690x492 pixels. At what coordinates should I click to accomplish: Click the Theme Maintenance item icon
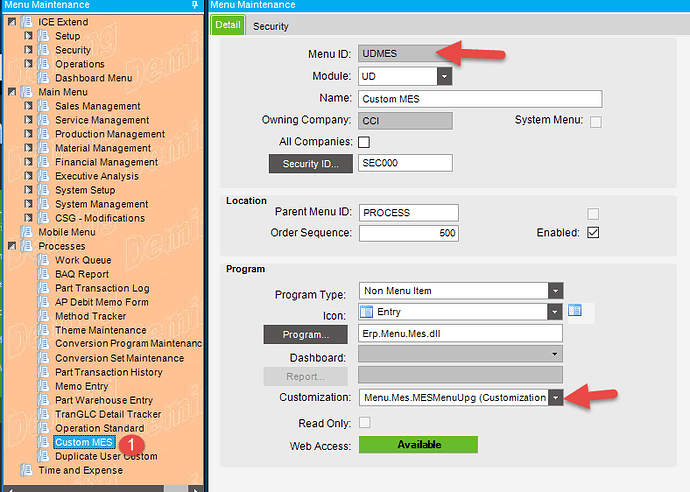43,330
